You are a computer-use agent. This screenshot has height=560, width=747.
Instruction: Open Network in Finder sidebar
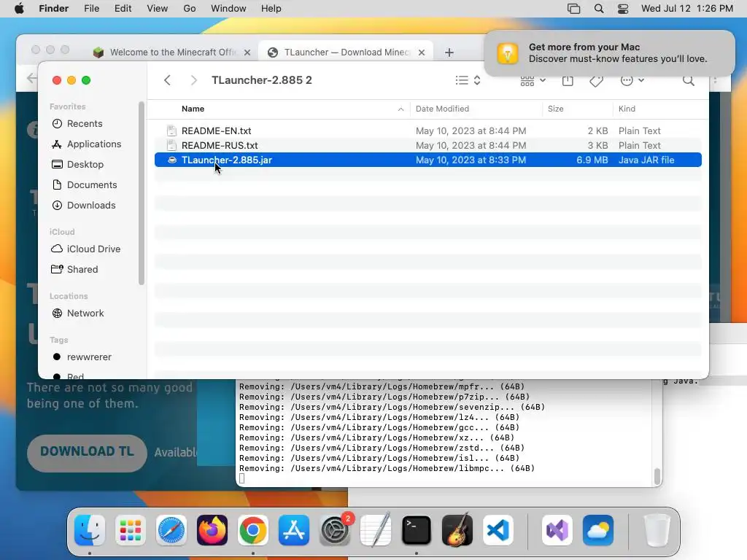pos(85,314)
